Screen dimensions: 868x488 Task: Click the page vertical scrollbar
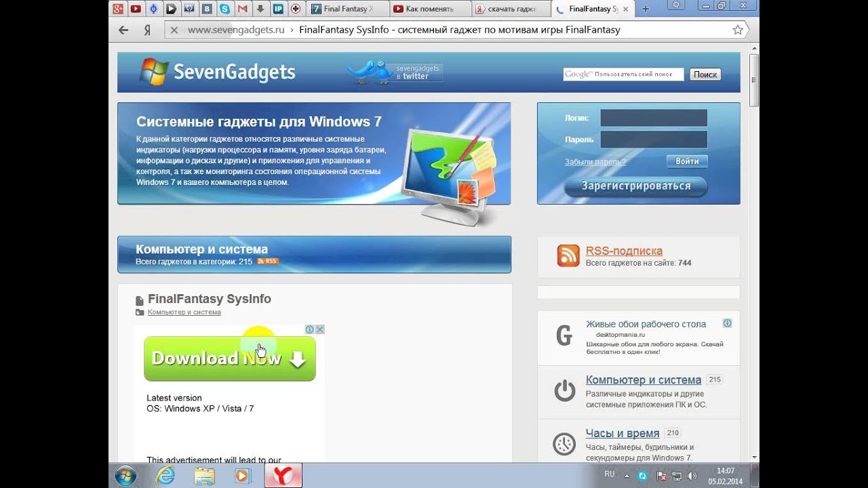click(x=754, y=81)
